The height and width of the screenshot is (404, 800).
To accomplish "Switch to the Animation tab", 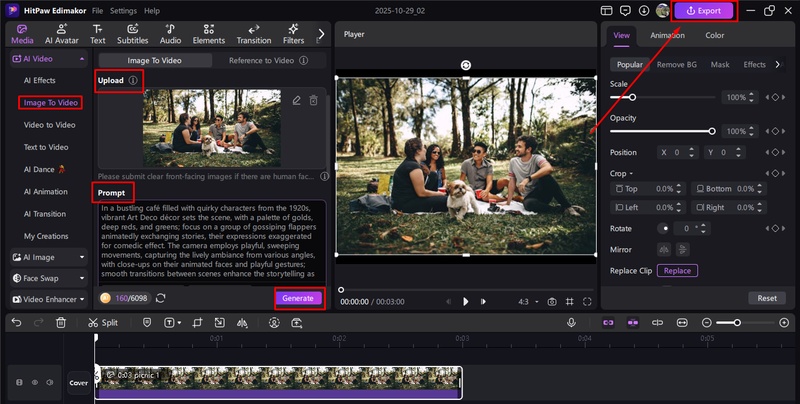I will 667,35.
